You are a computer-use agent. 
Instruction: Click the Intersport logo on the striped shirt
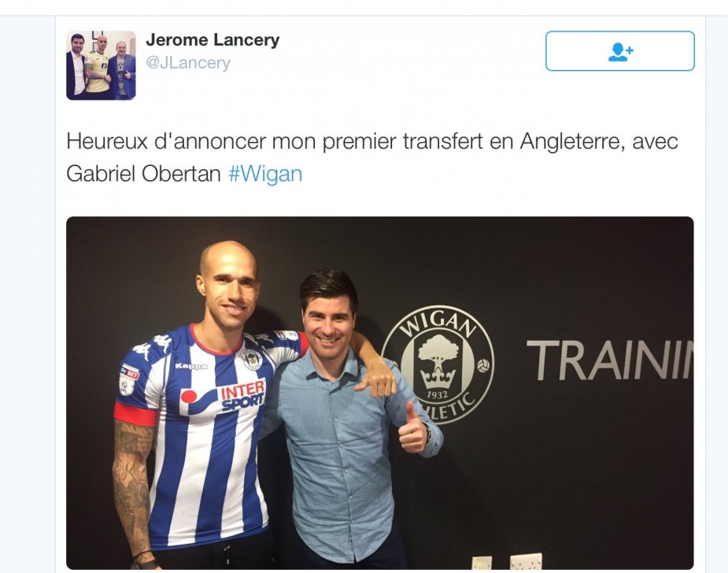coord(222,397)
